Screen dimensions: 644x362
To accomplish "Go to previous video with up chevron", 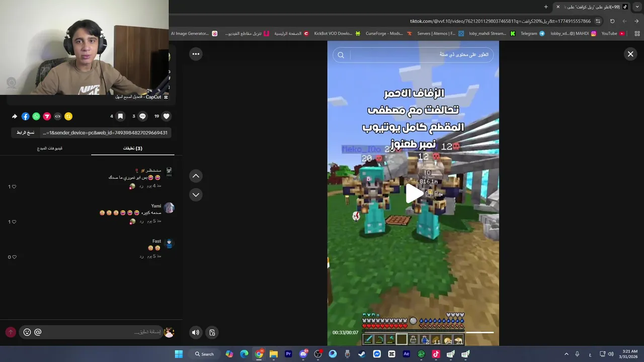I will (x=196, y=175).
